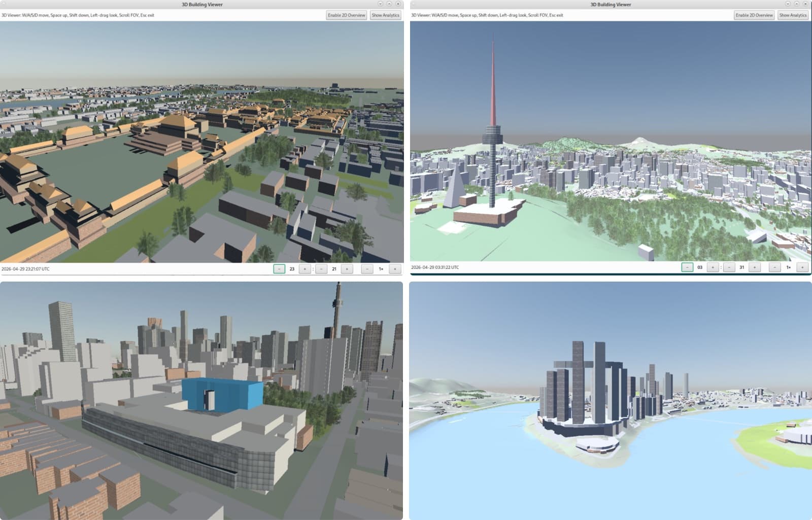Show Analytics in tower viewer window
The width and height of the screenshot is (812, 520).
point(793,15)
